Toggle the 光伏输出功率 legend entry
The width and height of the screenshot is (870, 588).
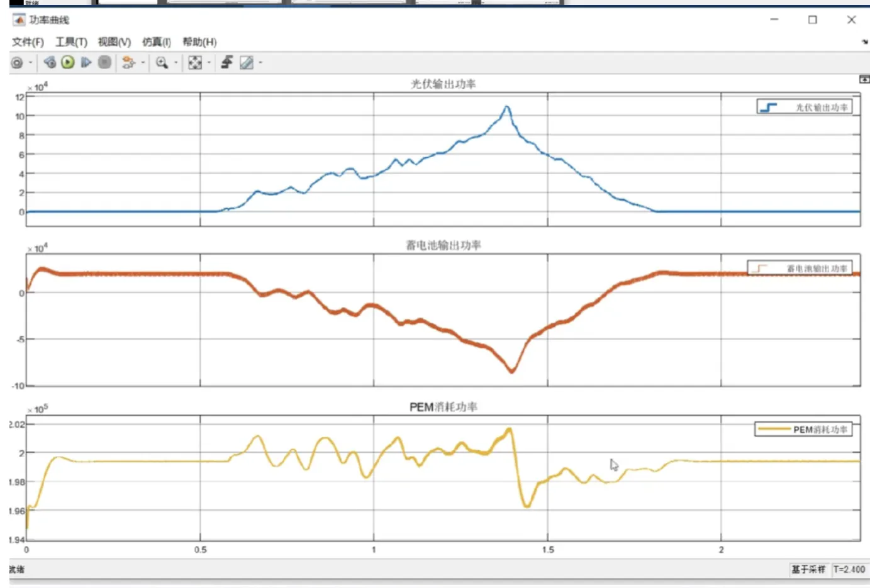(805, 108)
